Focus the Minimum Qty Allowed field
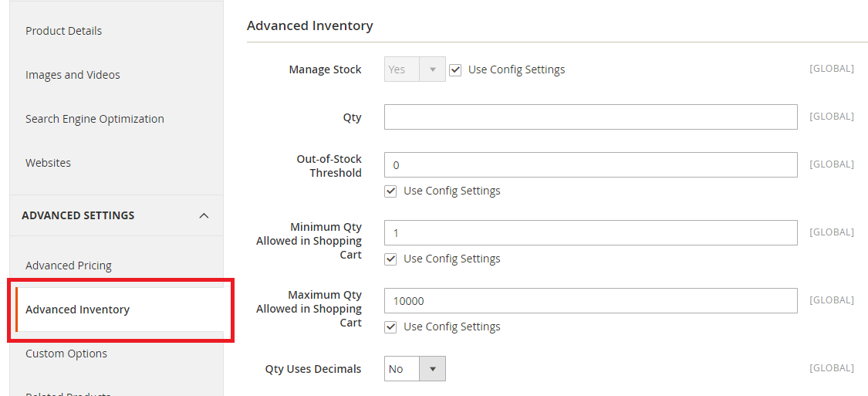Screen dimensions: 868x396 pyautogui.click(x=590, y=233)
